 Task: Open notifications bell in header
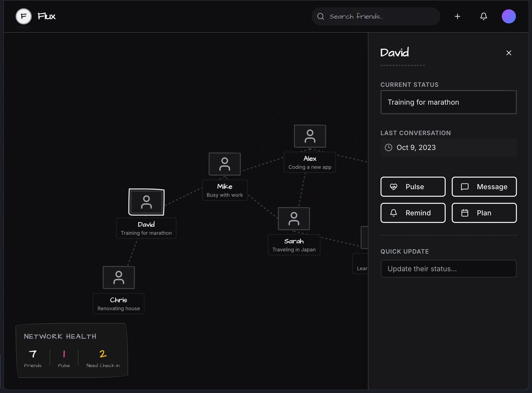click(x=484, y=16)
